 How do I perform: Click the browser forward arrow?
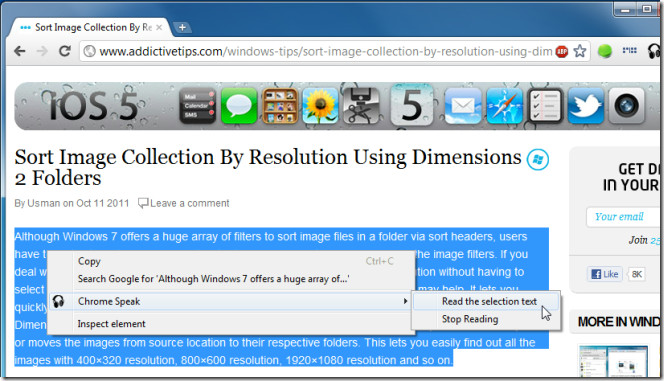pyautogui.click(x=42, y=51)
